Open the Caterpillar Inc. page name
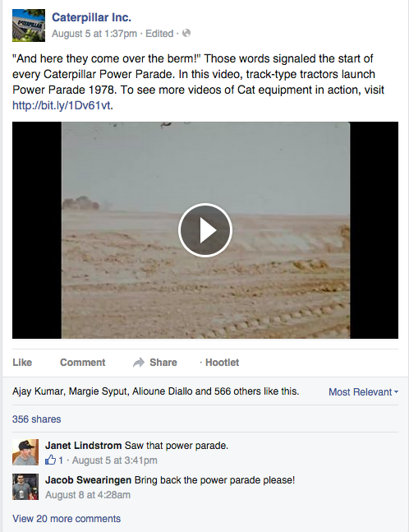 pos(91,17)
